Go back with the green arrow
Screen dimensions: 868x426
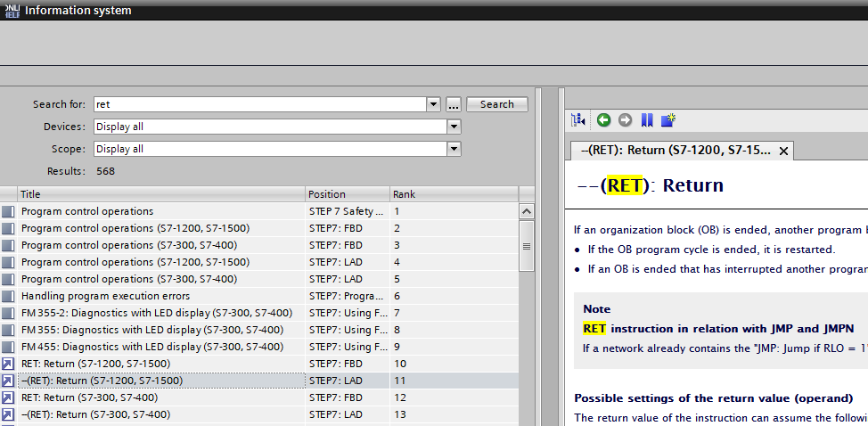pyautogui.click(x=603, y=119)
